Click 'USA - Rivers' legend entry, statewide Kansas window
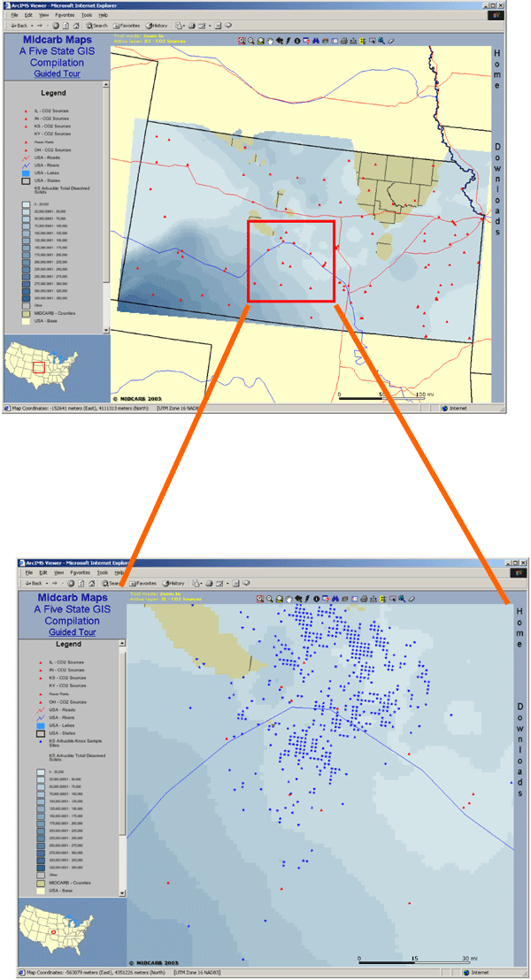 46,165
